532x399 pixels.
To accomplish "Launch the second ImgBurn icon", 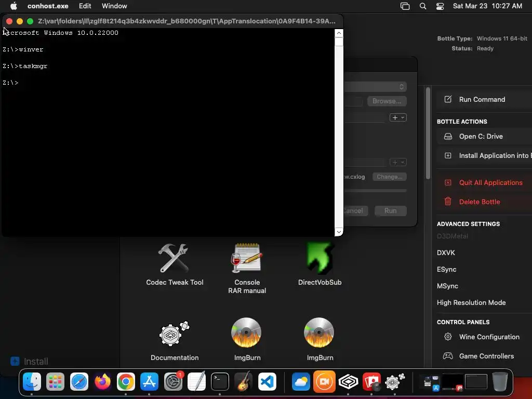I will 319,333.
